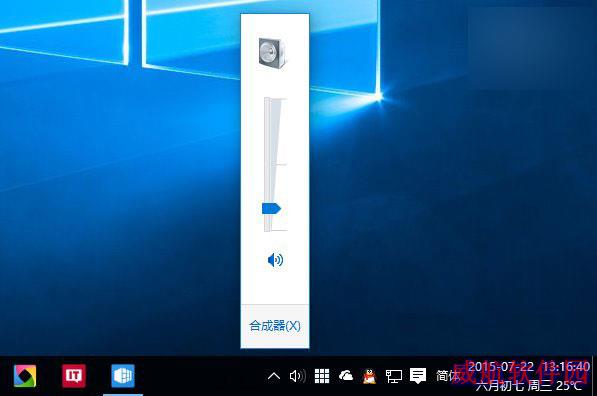Open the grid app tray icon
The image size is (597, 396).
(322, 376)
